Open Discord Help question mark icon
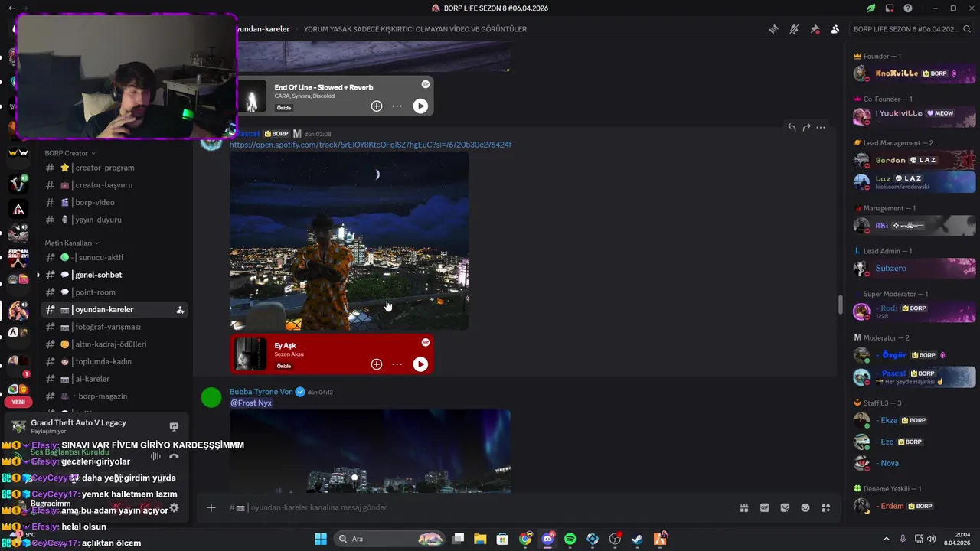Viewport: 980px width, 551px height. pyautogui.click(x=908, y=8)
